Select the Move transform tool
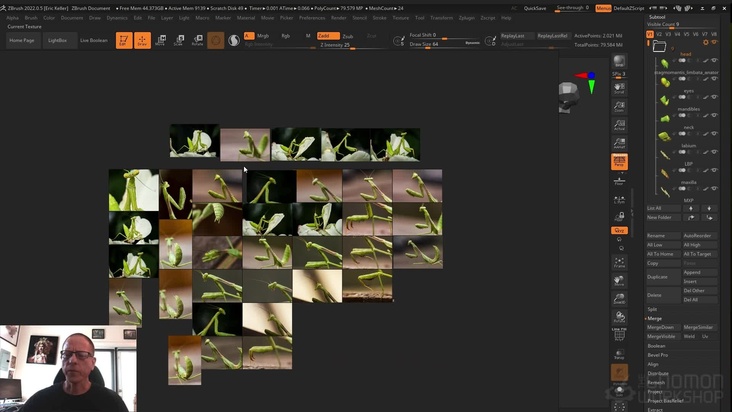 160,40
